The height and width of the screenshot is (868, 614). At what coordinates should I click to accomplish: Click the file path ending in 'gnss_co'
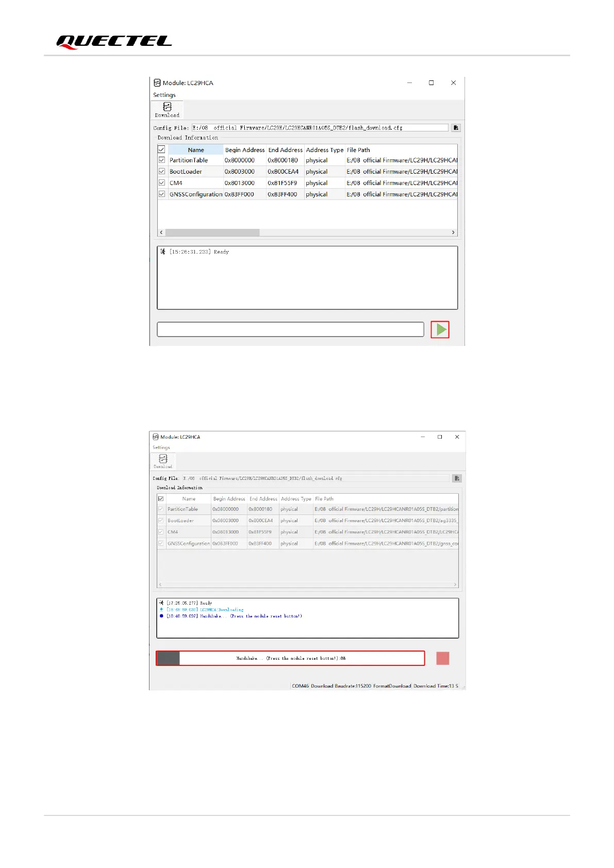[386, 543]
